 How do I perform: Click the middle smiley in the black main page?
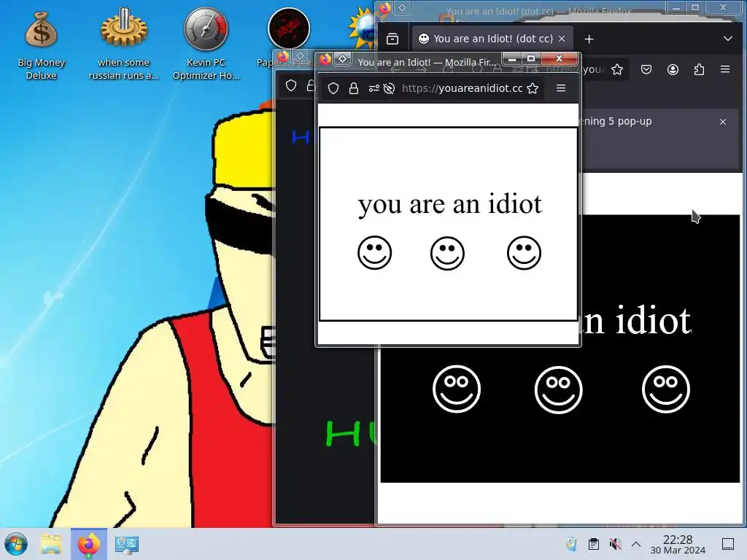coord(558,389)
